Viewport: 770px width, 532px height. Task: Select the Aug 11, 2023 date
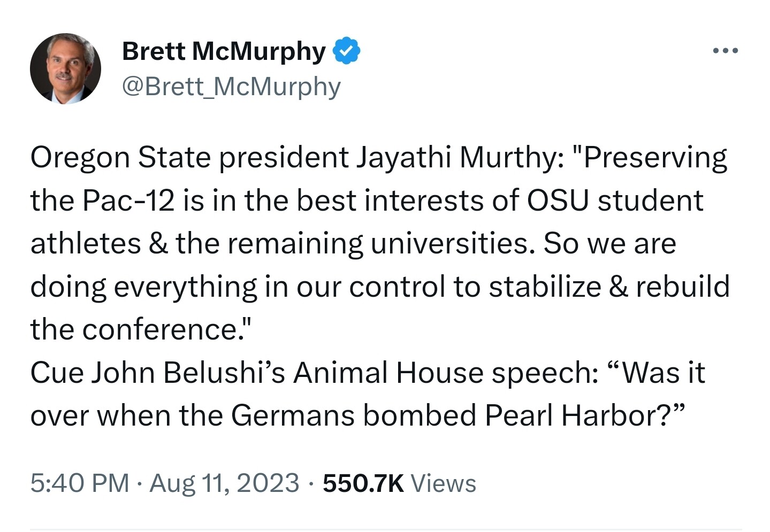224,483
